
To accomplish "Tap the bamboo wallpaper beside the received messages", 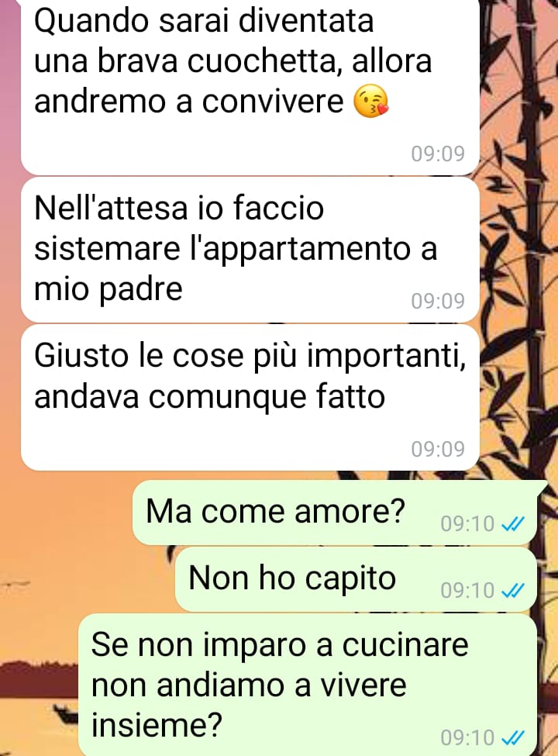I will pos(519,241).
